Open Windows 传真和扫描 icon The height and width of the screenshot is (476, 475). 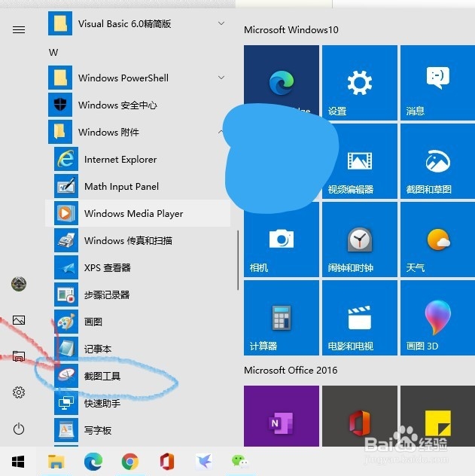click(66, 240)
